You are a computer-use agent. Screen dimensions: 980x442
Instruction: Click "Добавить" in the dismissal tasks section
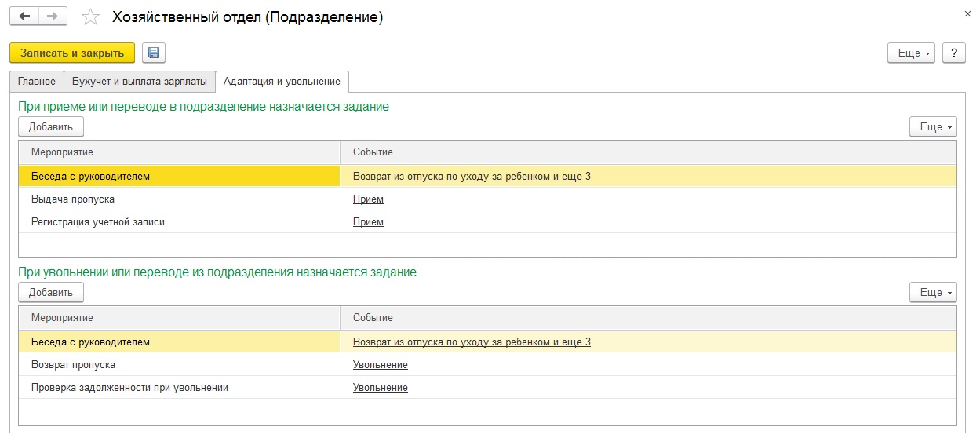click(x=51, y=292)
